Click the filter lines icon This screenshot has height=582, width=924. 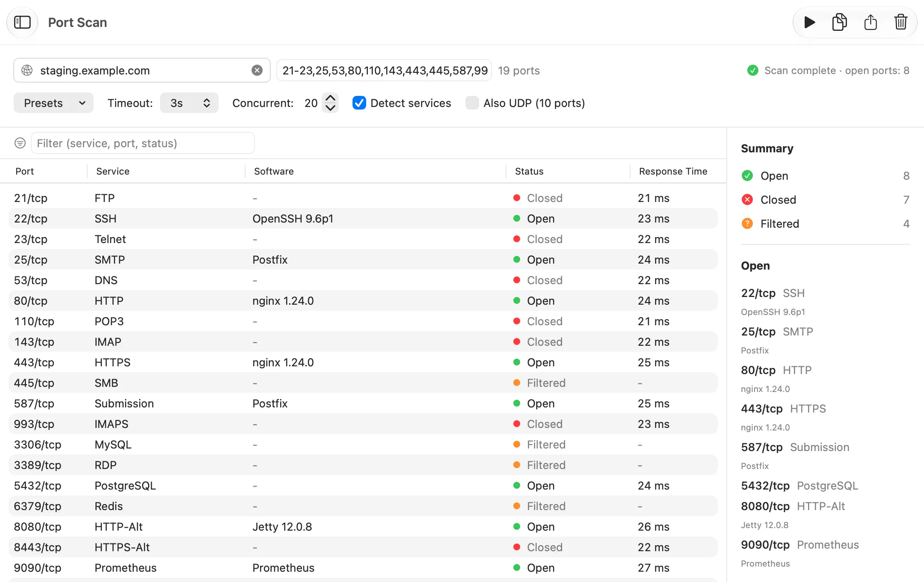(20, 143)
